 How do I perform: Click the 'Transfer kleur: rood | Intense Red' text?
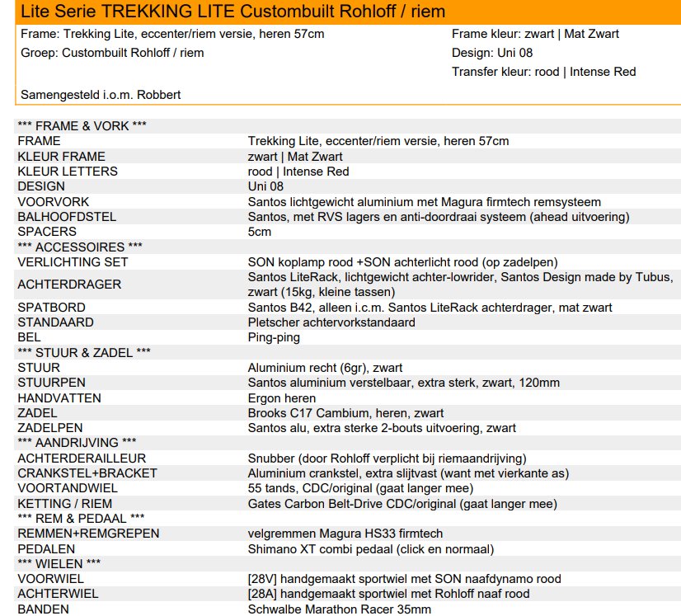click(543, 72)
